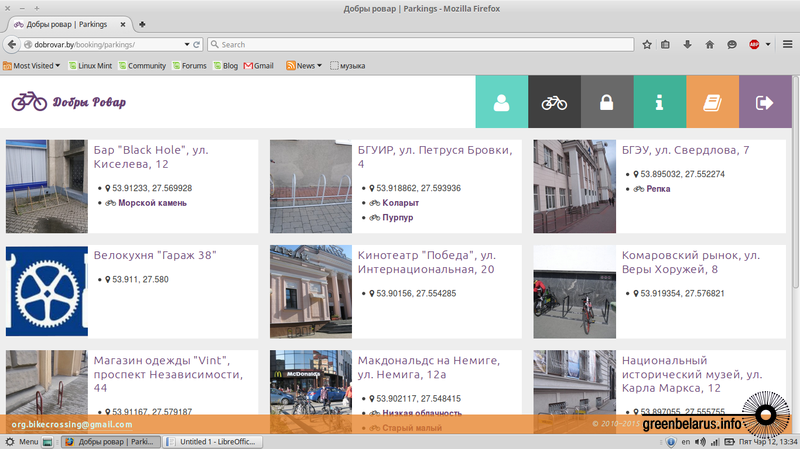800x449 pixels.
Task: Open the user profile icon tab
Action: pos(502,102)
